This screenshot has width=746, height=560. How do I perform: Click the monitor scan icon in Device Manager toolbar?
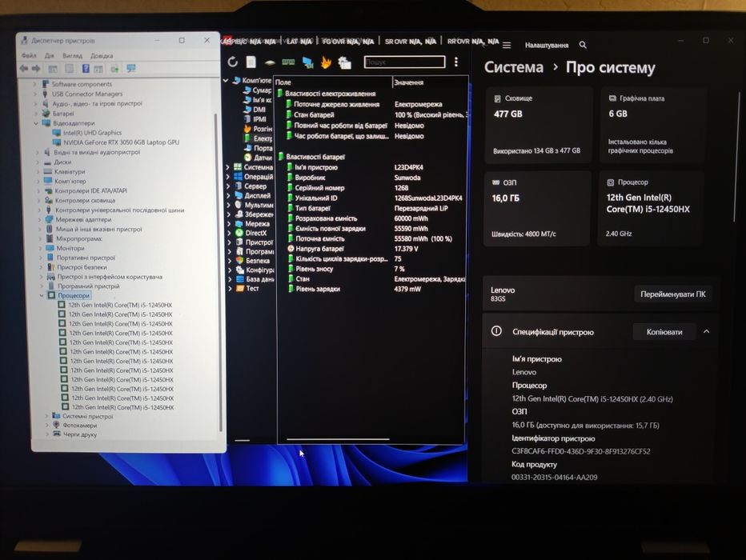pyautogui.click(x=130, y=69)
